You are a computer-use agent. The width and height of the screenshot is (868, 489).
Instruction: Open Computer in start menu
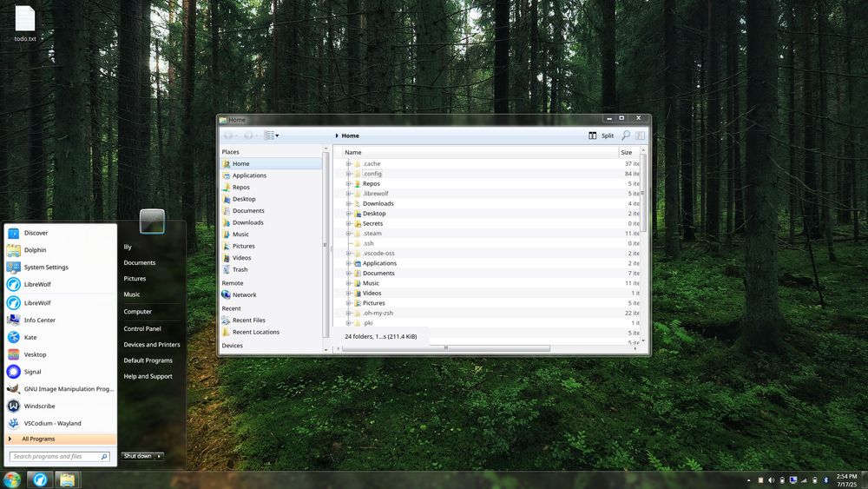click(x=137, y=312)
